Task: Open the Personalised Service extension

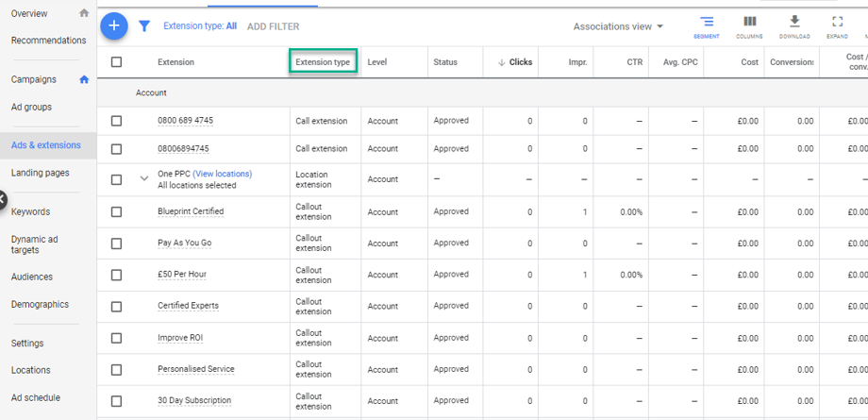Action: click(196, 369)
